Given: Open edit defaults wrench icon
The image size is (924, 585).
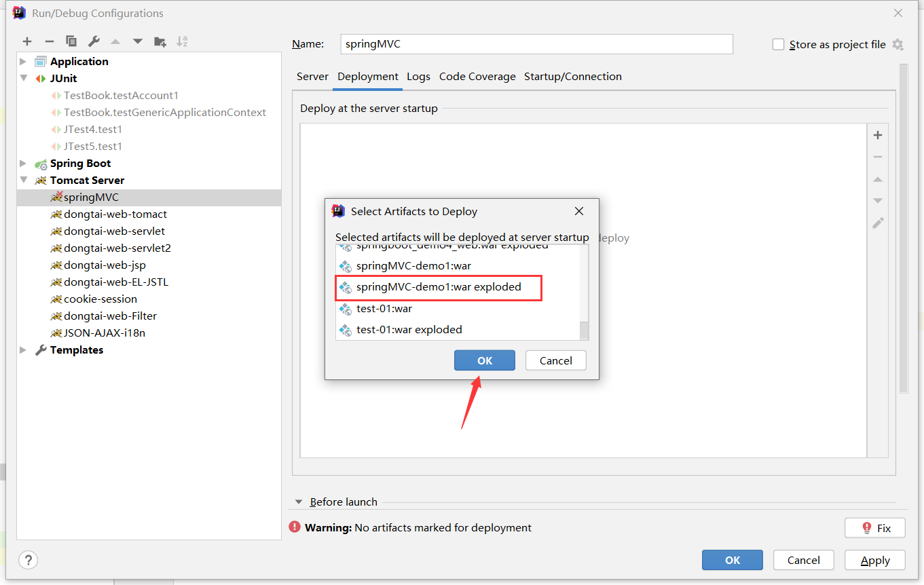Looking at the screenshot, I should pyautogui.click(x=94, y=41).
